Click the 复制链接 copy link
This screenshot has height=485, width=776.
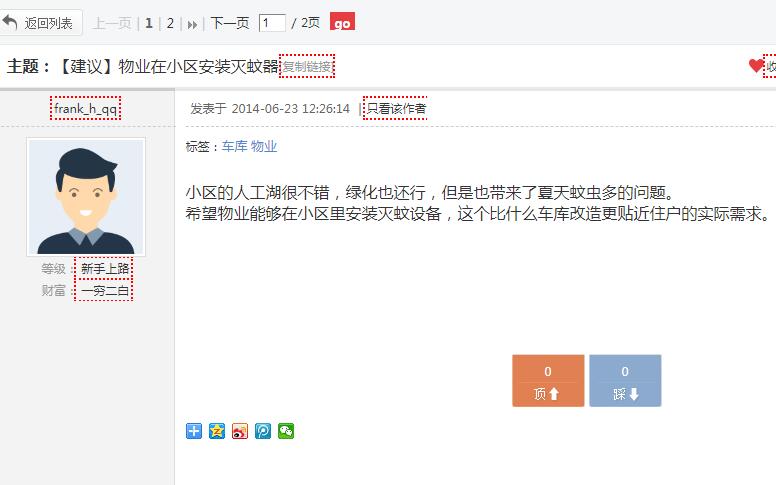tap(306, 67)
